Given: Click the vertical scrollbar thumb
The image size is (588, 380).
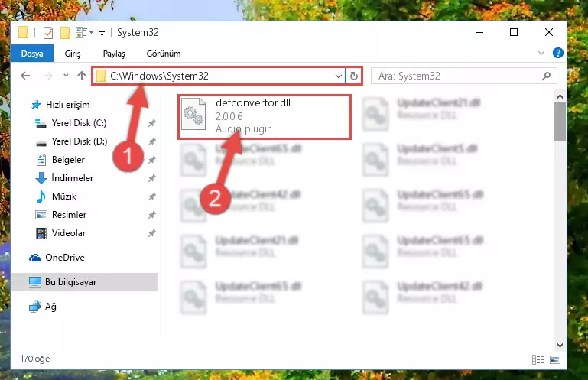Looking at the screenshot, I should pos(560,122).
